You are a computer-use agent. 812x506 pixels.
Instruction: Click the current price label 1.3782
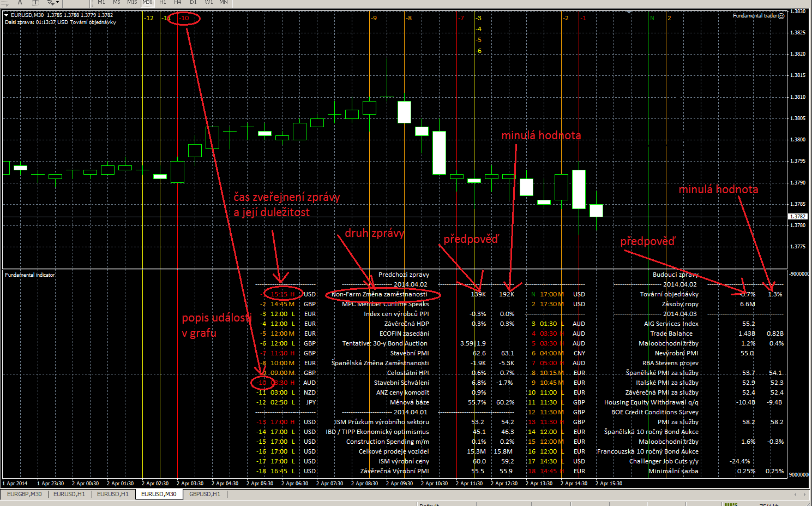[x=797, y=217]
